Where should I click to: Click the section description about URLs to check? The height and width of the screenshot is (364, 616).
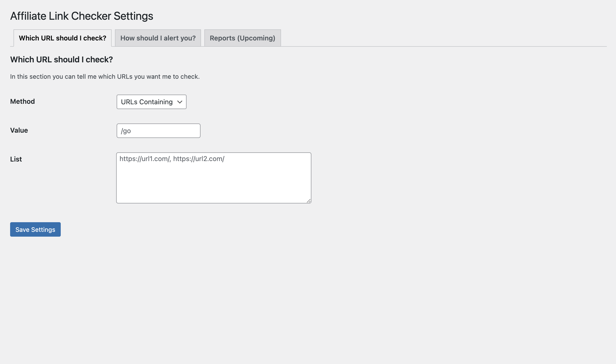pyautogui.click(x=105, y=77)
